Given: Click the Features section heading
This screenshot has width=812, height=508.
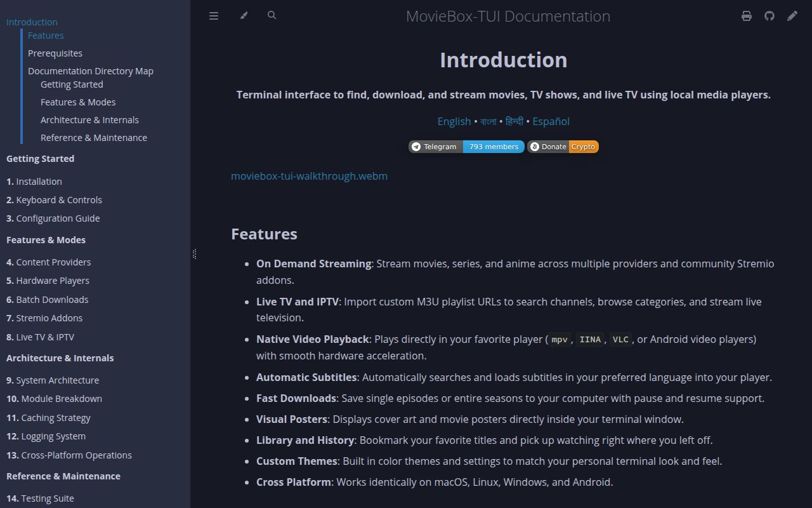Looking at the screenshot, I should (264, 234).
